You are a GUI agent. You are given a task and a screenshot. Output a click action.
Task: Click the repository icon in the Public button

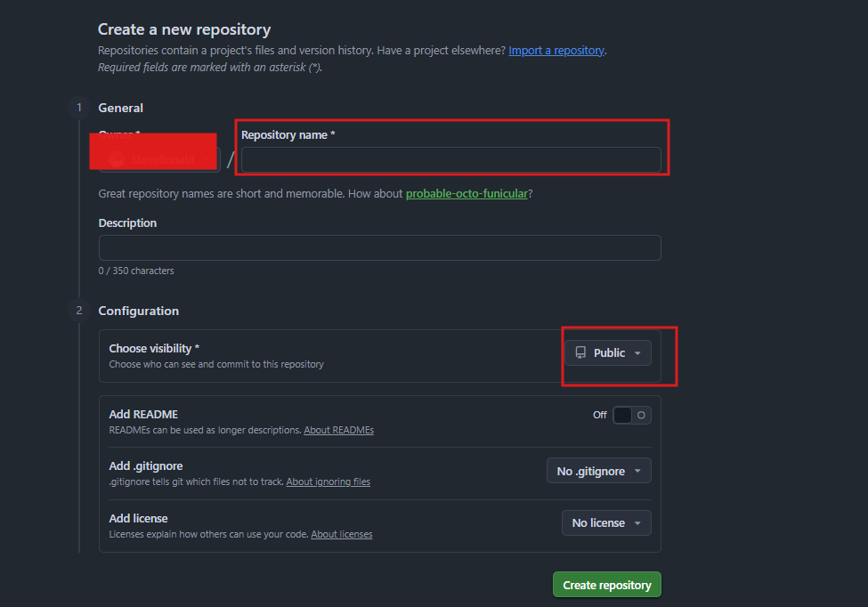(580, 353)
